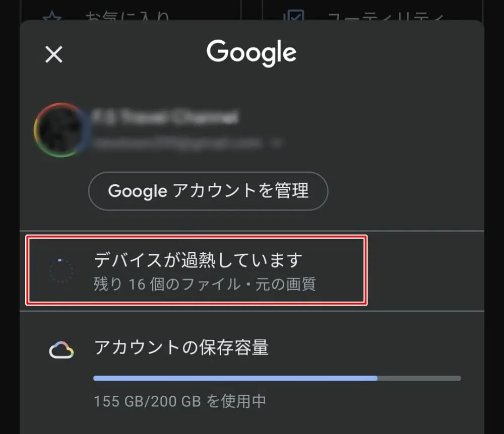Expand account list arrow beside email
Screen dimensions: 504x434
coord(276,143)
